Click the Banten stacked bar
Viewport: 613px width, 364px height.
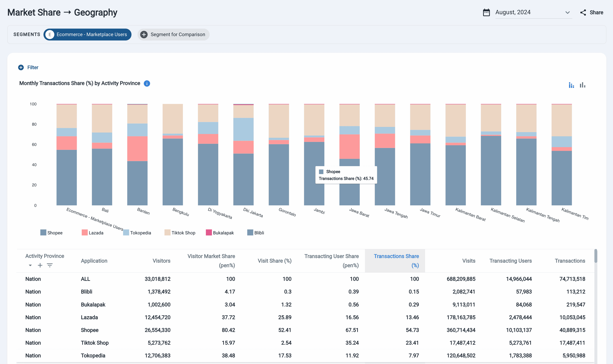(137, 154)
